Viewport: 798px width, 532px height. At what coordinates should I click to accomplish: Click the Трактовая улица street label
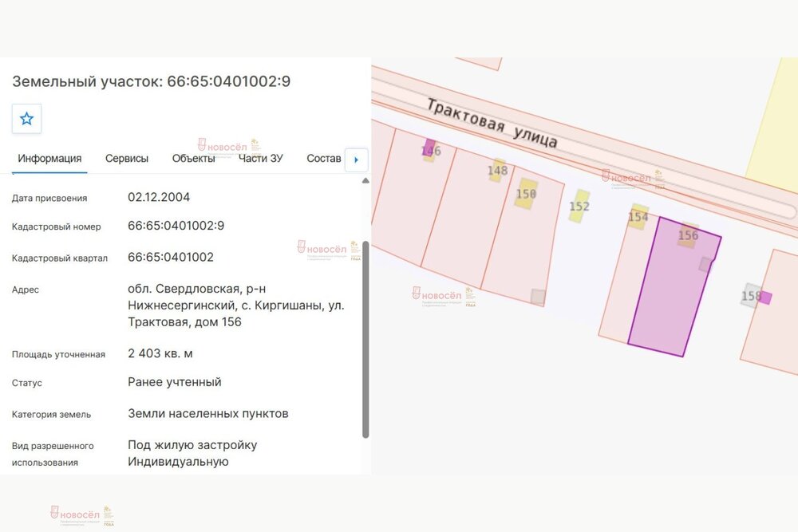click(x=492, y=123)
